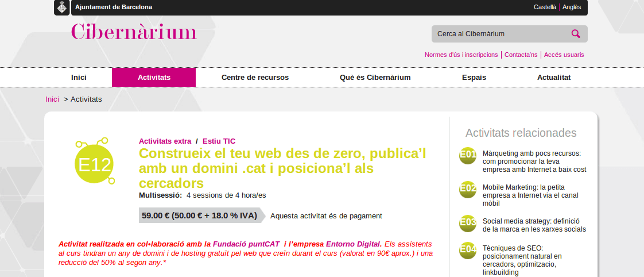
Task: Open the E04 SEO techniques badge
Action: (x=468, y=251)
